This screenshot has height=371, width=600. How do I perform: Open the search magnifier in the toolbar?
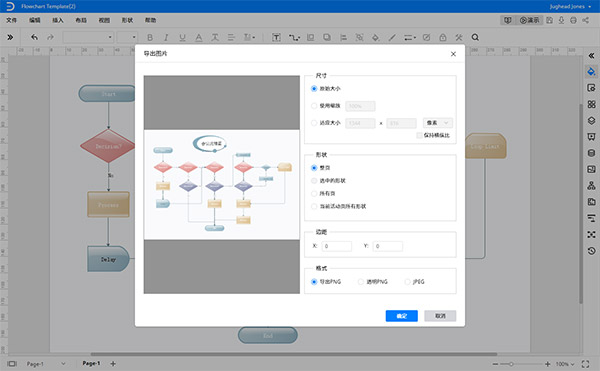click(475, 37)
